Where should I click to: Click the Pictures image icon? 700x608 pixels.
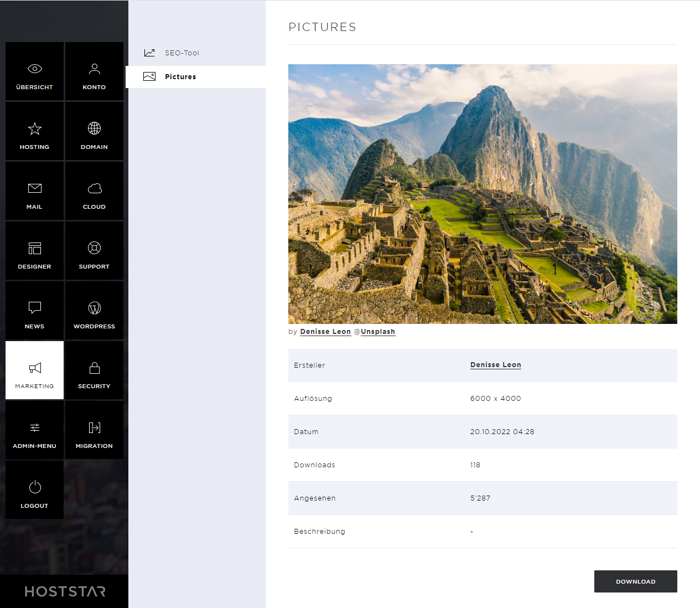(149, 76)
